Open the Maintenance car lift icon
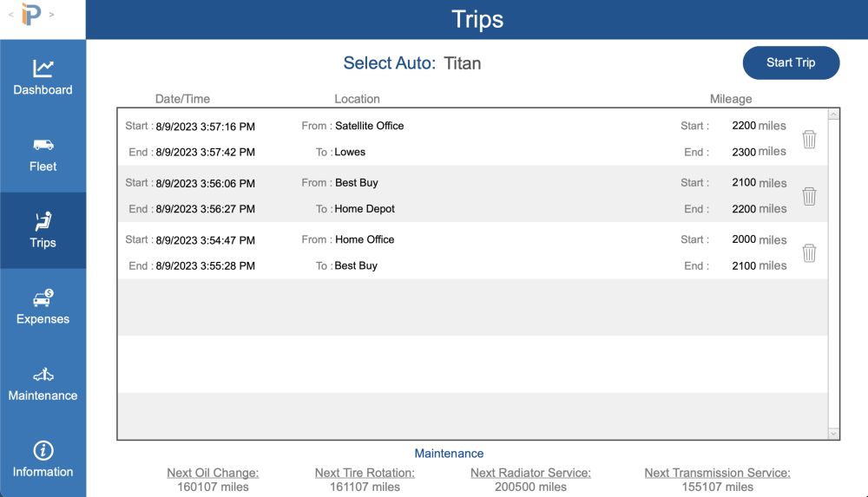This screenshot has width=868, height=497. click(x=43, y=375)
